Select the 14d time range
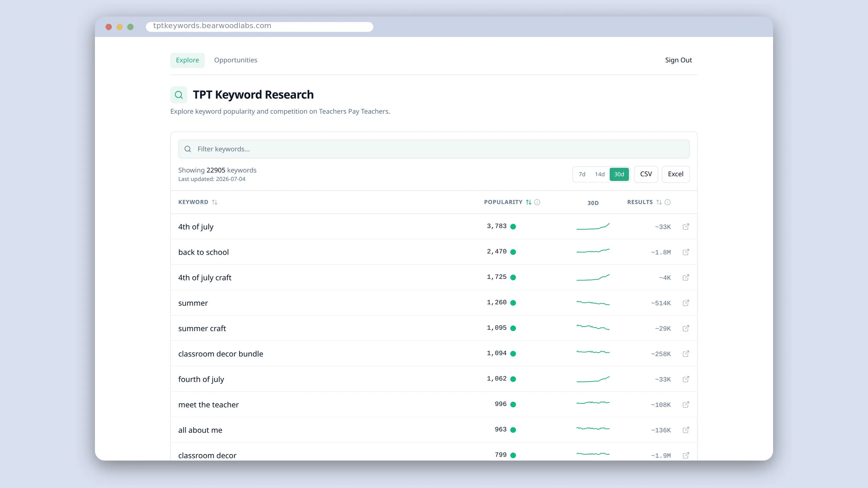This screenshot has height=488, width=868. [x=599, y=174]
